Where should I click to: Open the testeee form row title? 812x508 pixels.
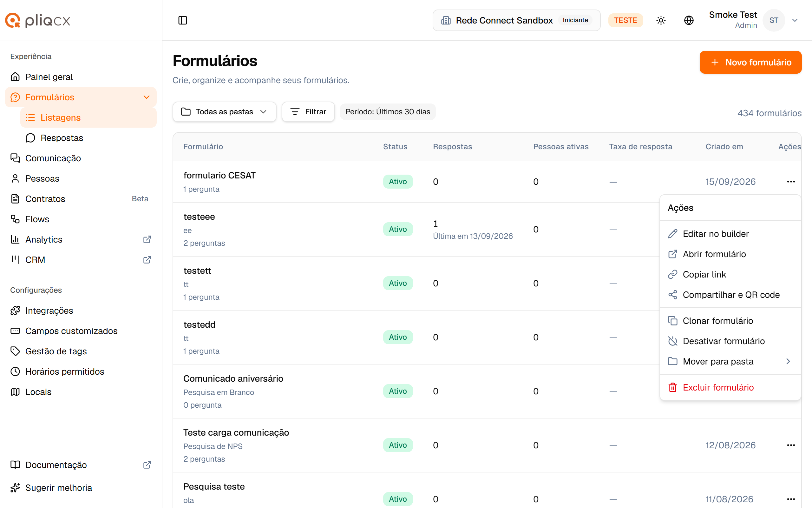pos(199,217)
